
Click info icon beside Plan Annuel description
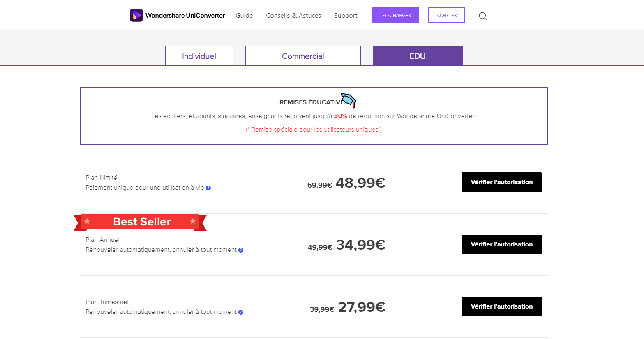click(x=241, y=250)
